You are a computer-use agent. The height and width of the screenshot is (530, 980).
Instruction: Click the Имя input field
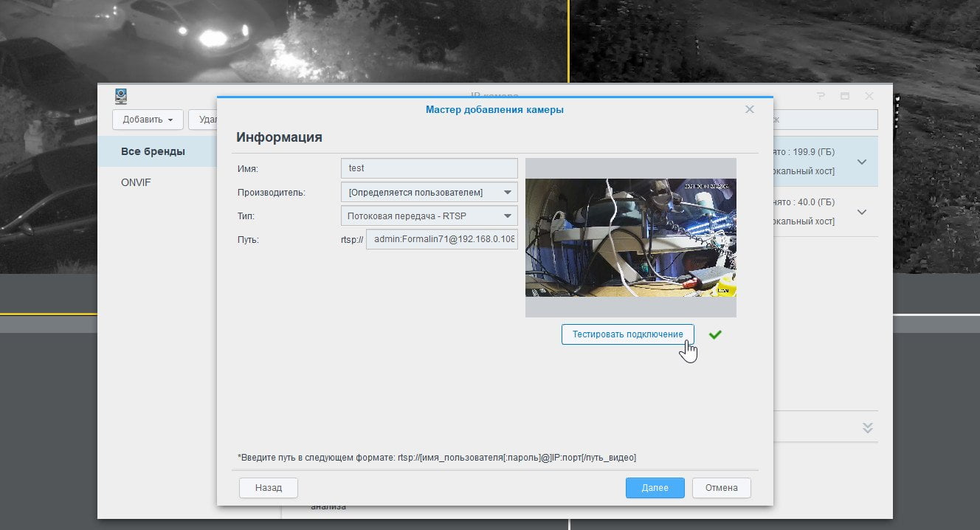point(429,168)
